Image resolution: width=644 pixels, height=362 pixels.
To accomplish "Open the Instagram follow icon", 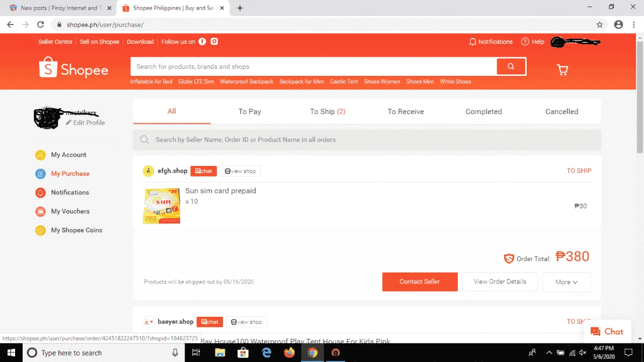I will [214, 42].
